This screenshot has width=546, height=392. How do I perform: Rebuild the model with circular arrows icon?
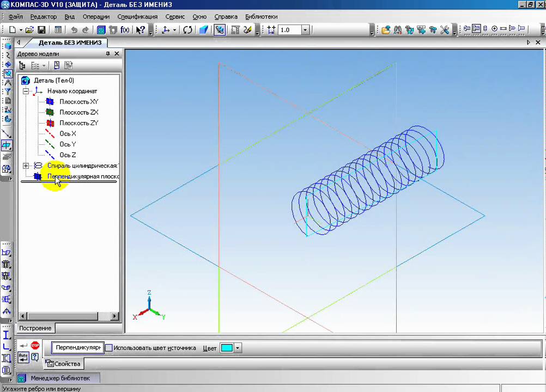(x=187, y=30)
